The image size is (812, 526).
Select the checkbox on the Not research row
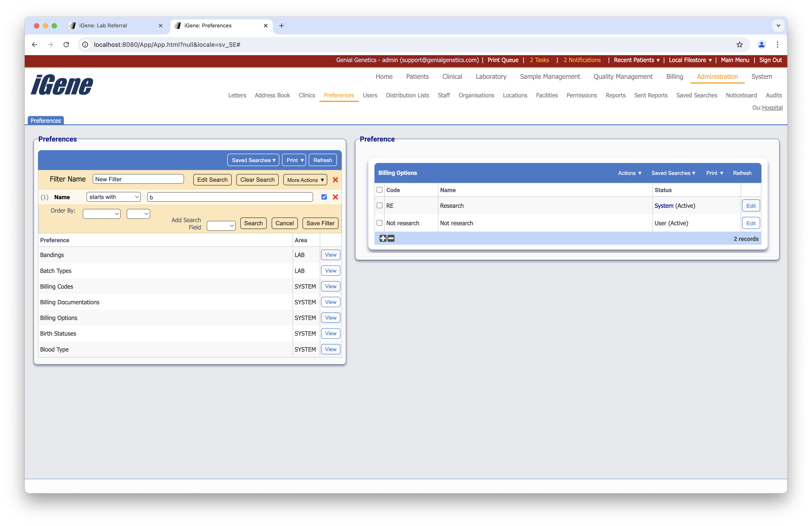click(379, 223)
